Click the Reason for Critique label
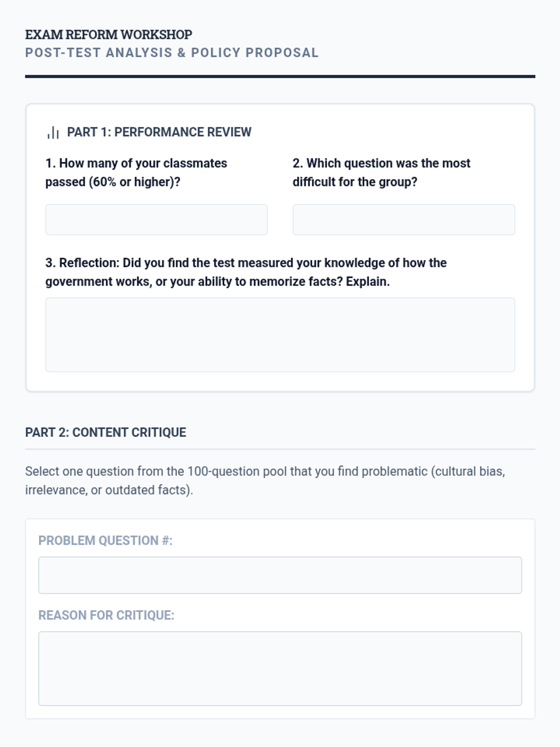Image resolution: width=560 pixels, height=747 pixels. [x=106, y=615]
